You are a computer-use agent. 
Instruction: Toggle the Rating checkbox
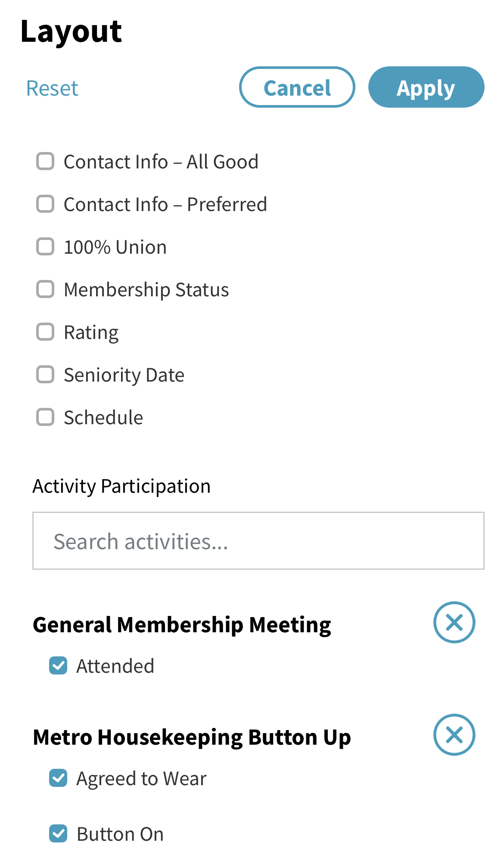pyautogui.click(x=45, y=332)
